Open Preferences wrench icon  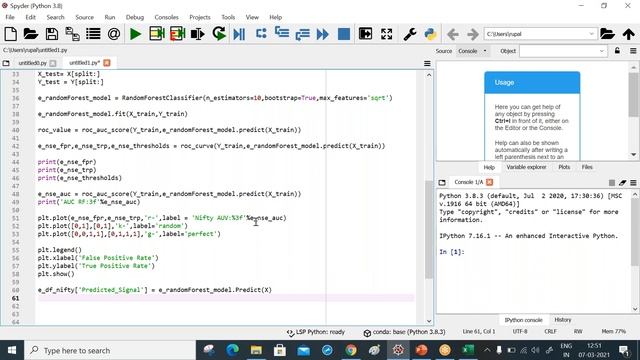point(410,34)
